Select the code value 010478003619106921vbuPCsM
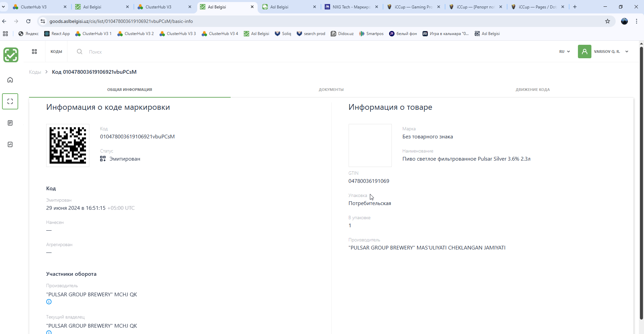This screenshot has width=644, height=334. [137, 136]
